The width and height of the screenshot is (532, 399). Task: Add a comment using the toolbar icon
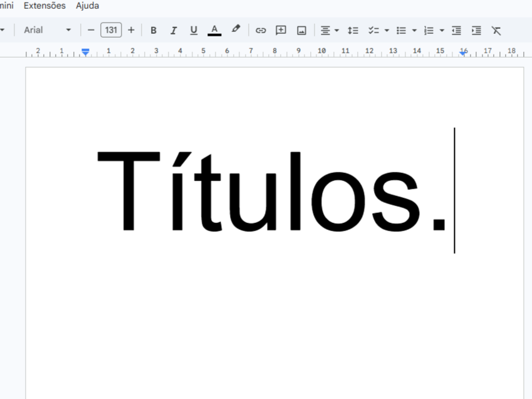(x=281, y=31)
